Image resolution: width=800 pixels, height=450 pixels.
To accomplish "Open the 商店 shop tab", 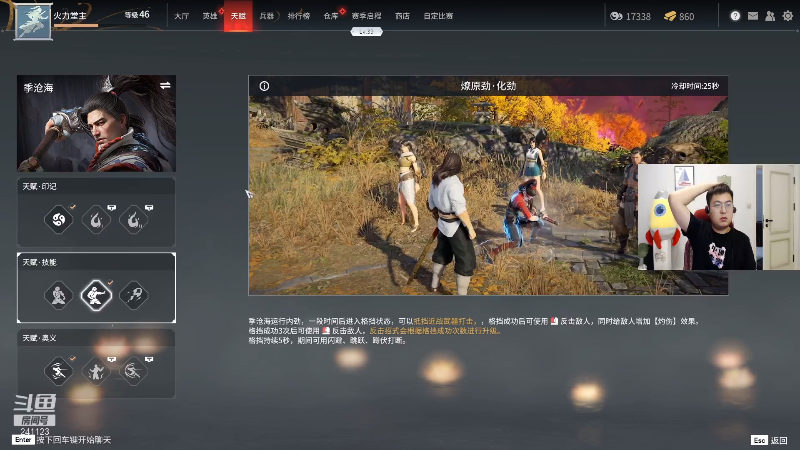I will [x=402, y=16].
